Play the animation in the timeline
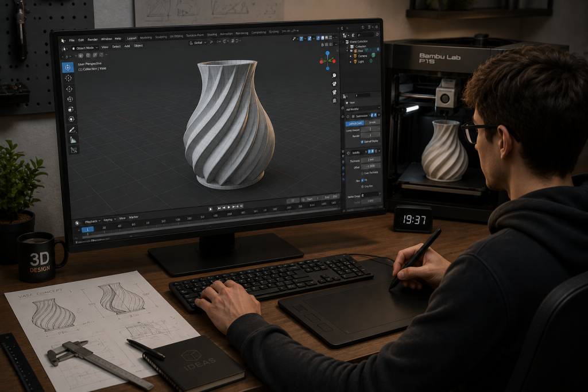 210,209
